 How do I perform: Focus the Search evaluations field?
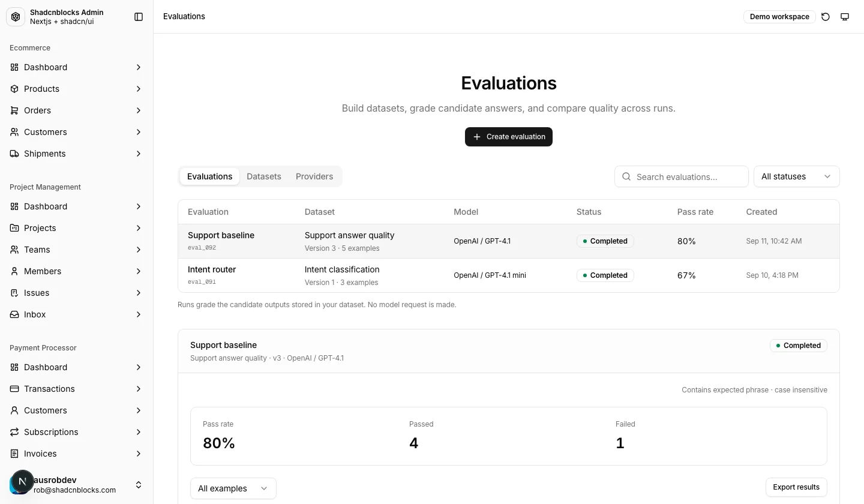[x=682, y=176]
